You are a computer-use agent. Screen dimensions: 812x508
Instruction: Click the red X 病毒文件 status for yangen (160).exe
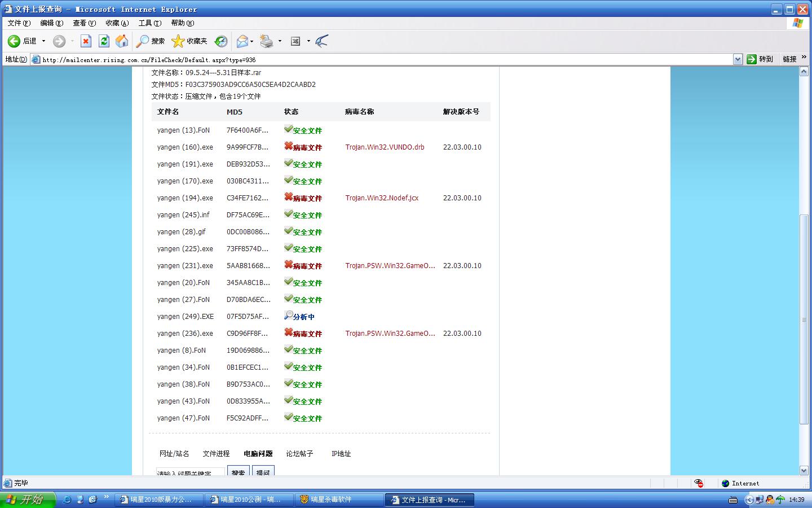[303, 147]
